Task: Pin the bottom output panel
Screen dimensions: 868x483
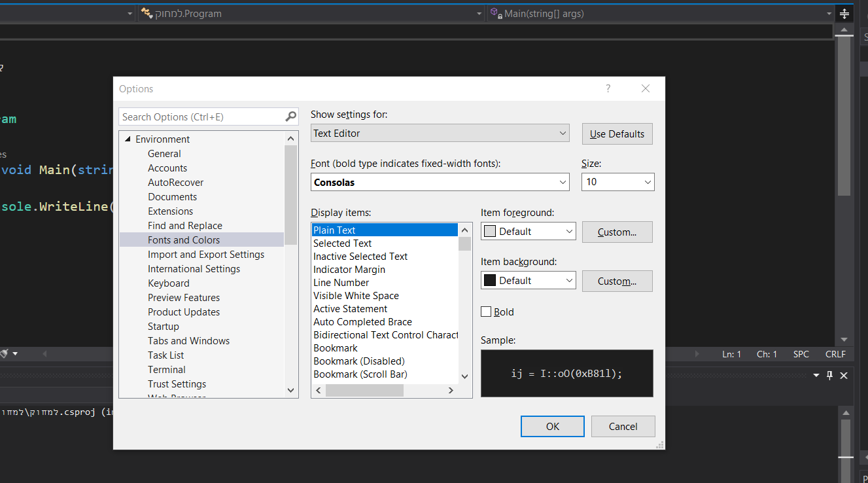Action: click(x=829, y=375)
